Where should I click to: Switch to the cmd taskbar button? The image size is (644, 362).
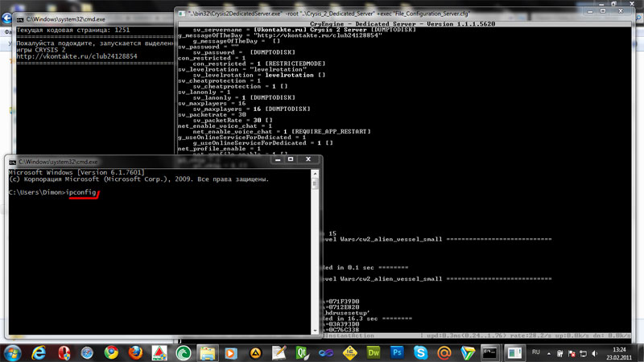(x=489, y=352)
